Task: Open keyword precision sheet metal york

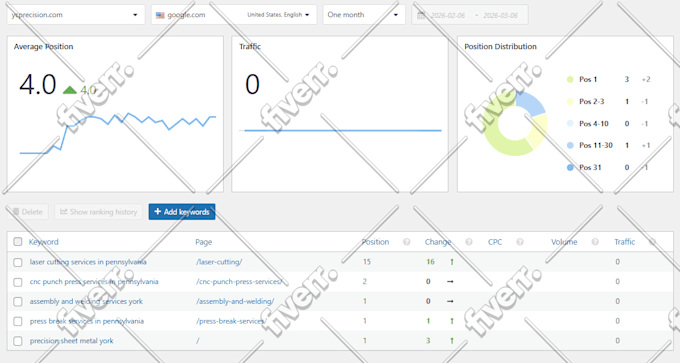Action: click(72, 341)
